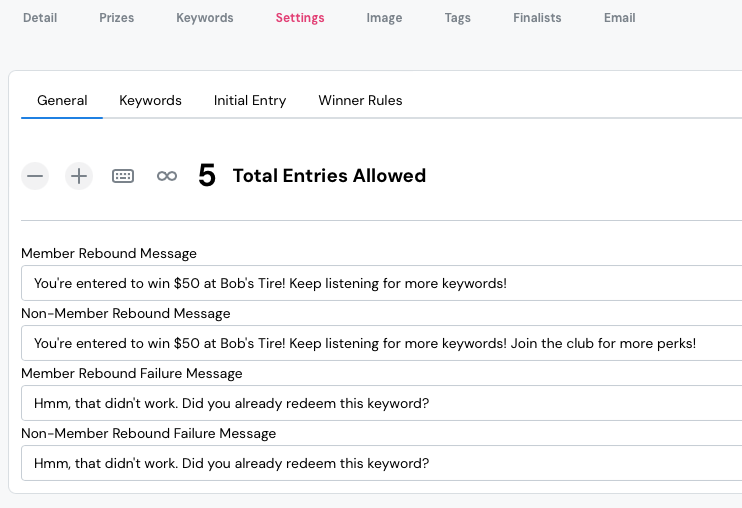Screen dimensions: 742x508
Task: Go to the Prizes tab
Action: coord(116,18)
